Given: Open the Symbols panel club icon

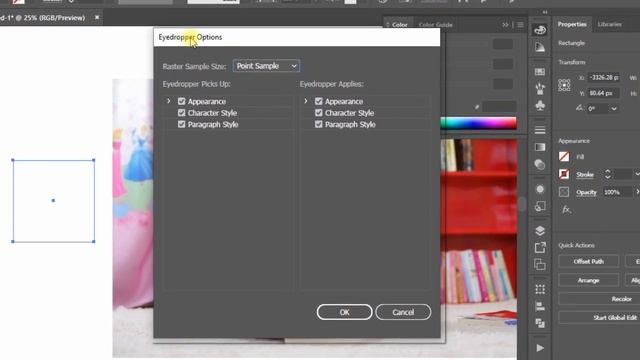Looking at the screenshot, I should point(540,106).
